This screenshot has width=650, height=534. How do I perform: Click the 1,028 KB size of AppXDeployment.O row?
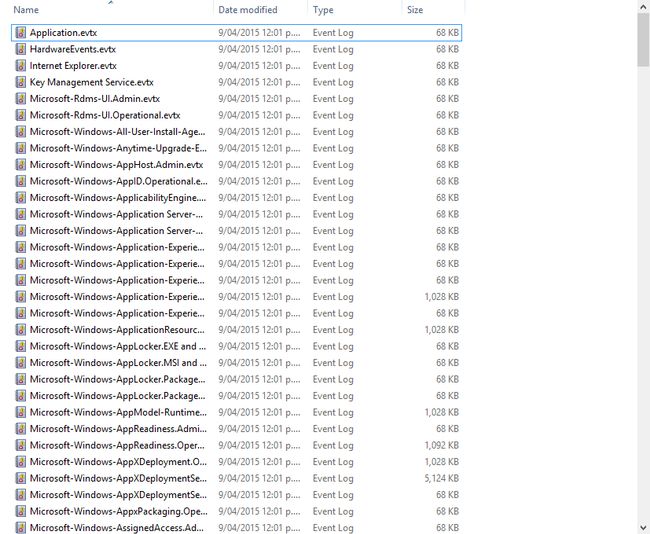441,462
